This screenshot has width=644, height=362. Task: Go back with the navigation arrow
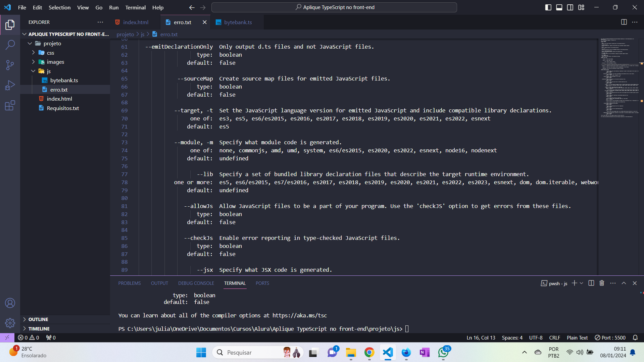click(192, 7)
